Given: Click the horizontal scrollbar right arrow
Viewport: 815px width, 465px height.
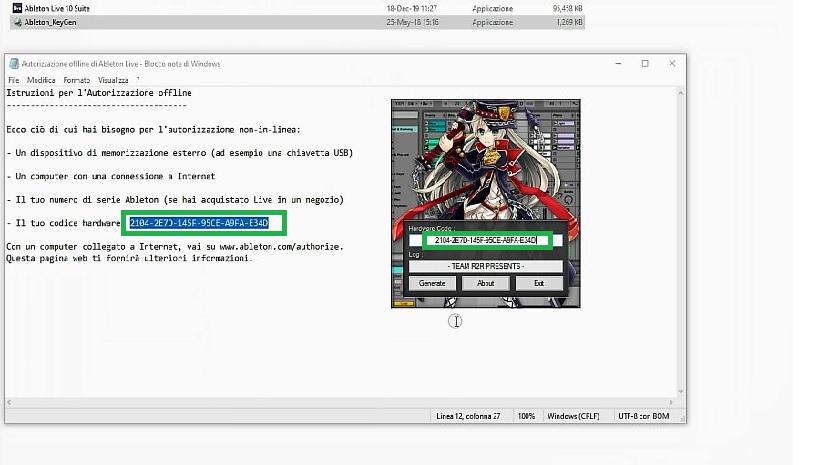Looking at the screenshot, I should tap(671, 402).
